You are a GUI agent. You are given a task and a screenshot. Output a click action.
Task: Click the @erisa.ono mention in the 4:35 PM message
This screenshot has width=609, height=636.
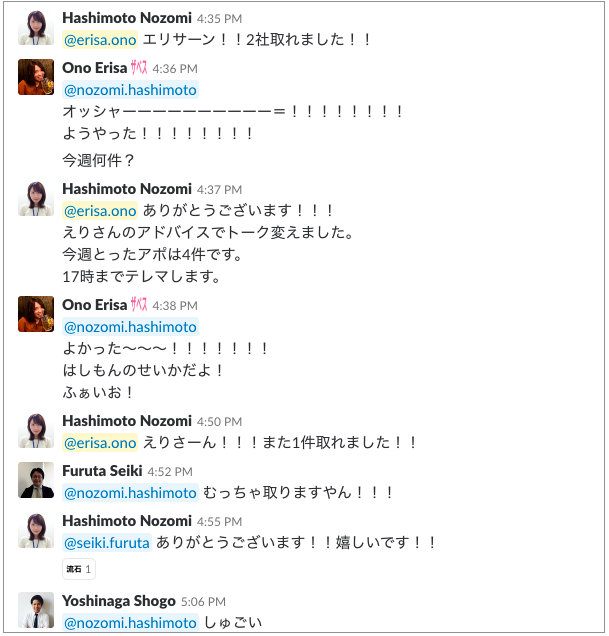pyautogui.click(x=100, y=40)
